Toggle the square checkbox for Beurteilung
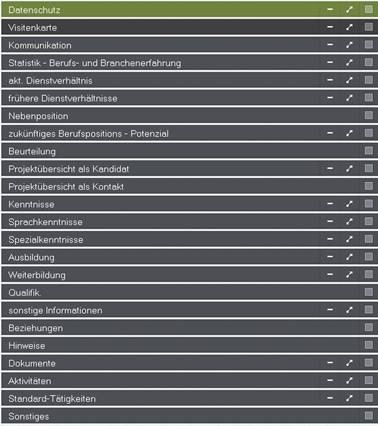The height and width of the screenshot is (426, 378). [x=369, y=151]
